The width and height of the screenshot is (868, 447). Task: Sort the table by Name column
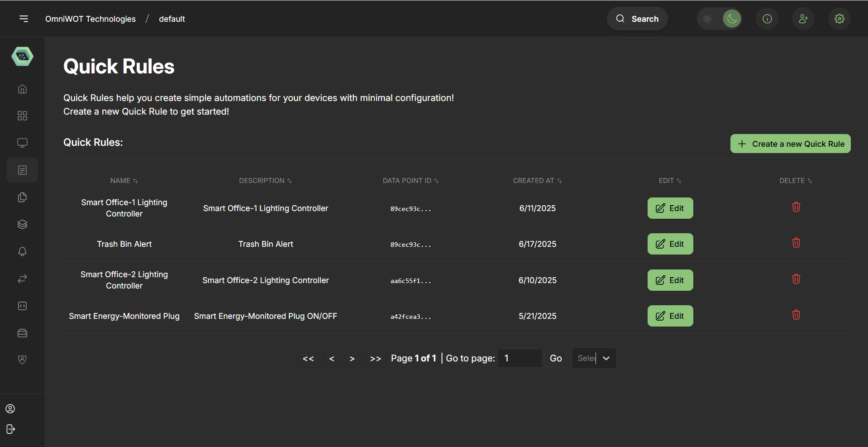coord(124,180)
